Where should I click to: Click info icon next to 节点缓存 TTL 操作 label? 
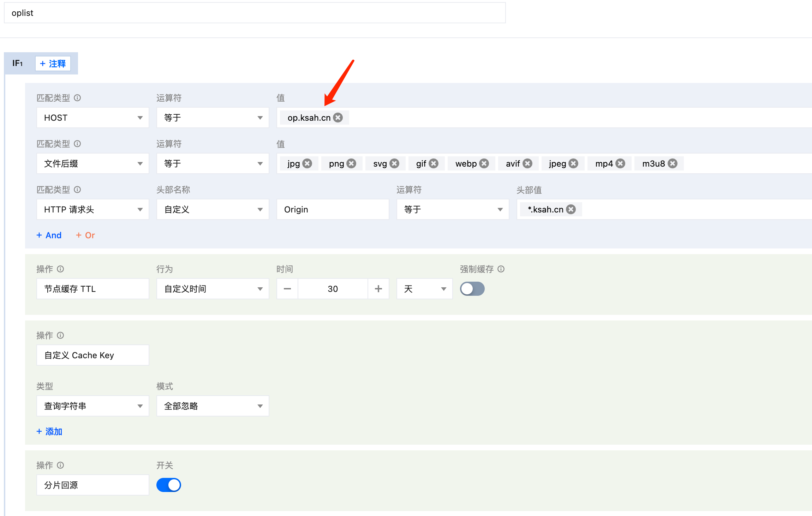[x=60, y=269]
